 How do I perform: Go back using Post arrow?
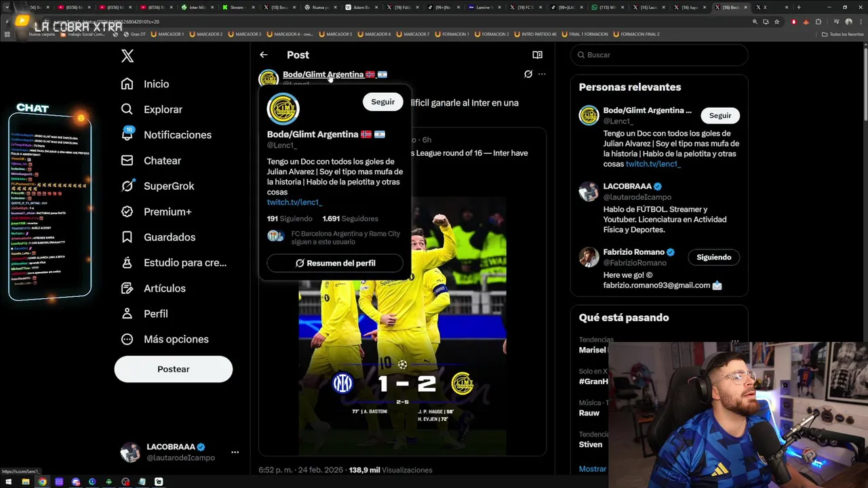[264, 55]
